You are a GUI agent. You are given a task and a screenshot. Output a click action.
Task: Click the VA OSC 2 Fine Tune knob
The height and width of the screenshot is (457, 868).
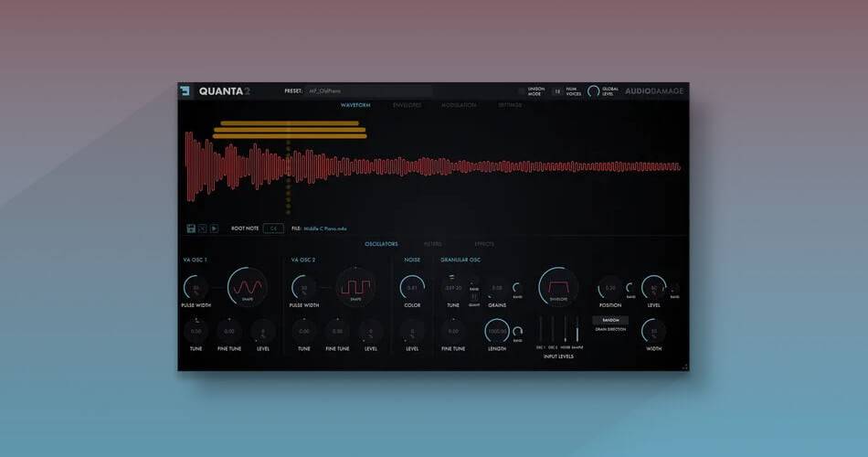click(337, 331)
